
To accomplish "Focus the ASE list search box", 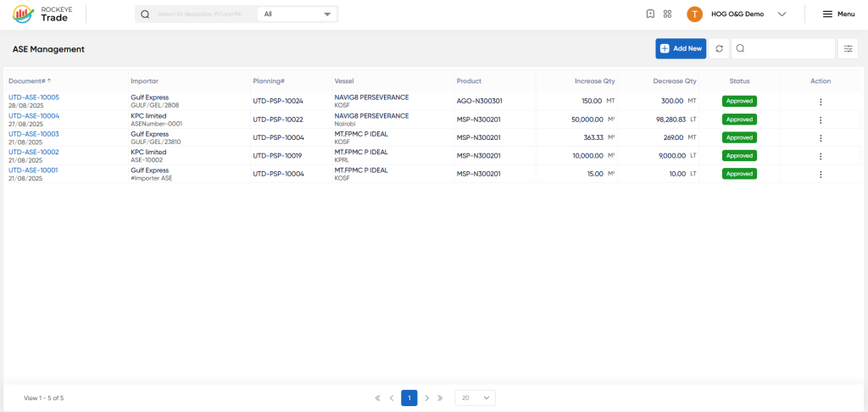I will point(783,48).
